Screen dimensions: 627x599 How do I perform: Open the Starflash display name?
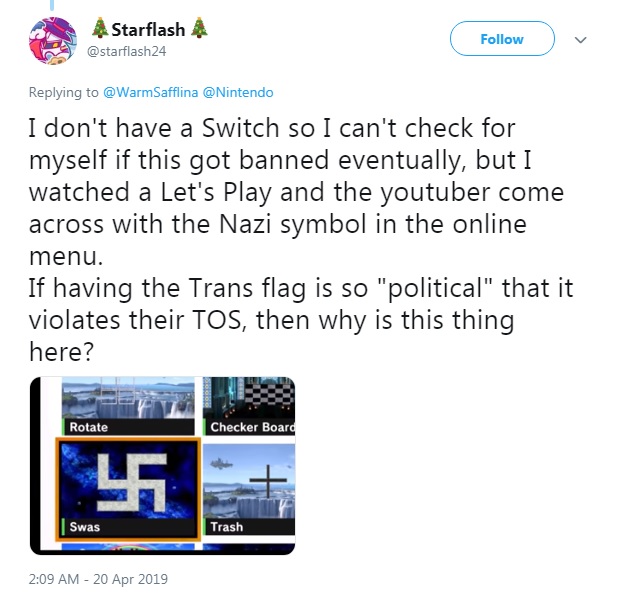148,30
